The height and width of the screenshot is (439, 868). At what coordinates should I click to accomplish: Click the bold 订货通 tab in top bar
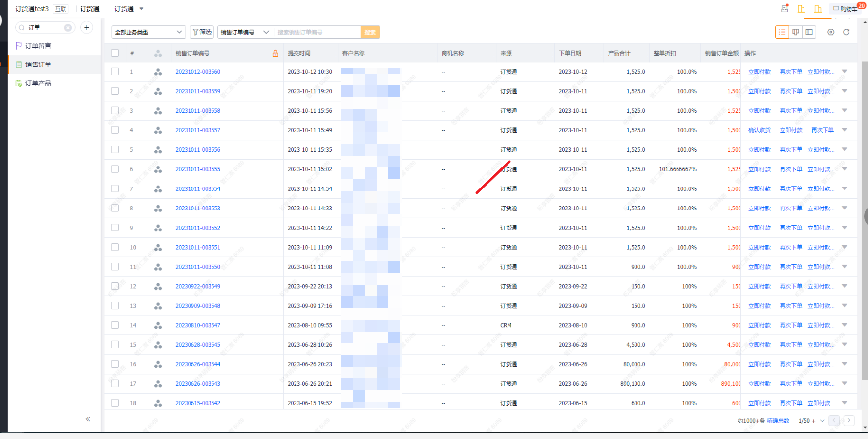point(90,9)
